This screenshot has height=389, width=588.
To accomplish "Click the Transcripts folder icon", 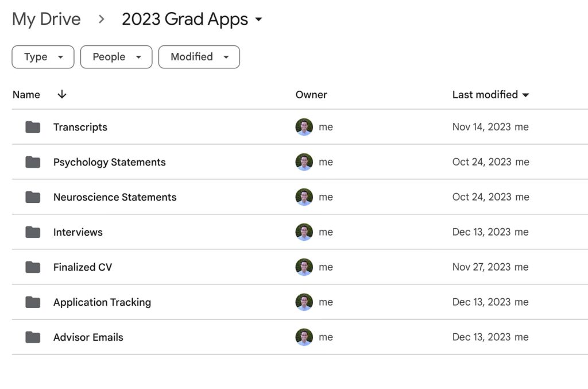I will pyautogui.click(x=33, y=127).
